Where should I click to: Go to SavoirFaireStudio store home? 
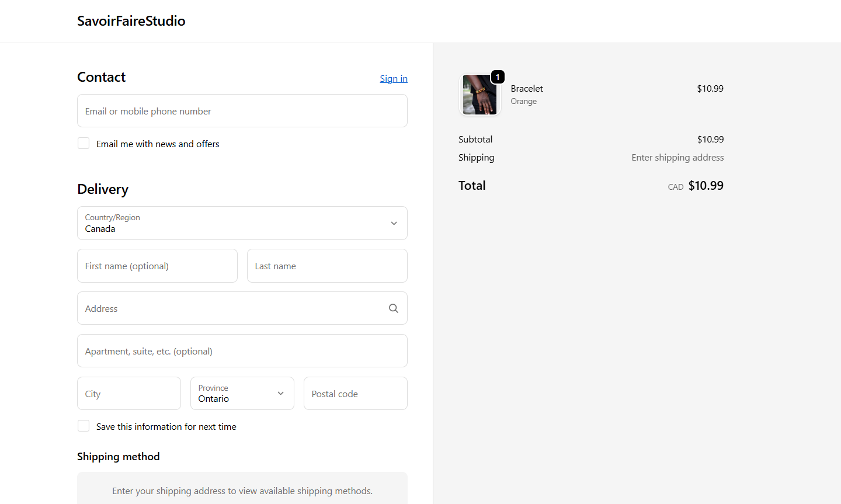point(131,21)
